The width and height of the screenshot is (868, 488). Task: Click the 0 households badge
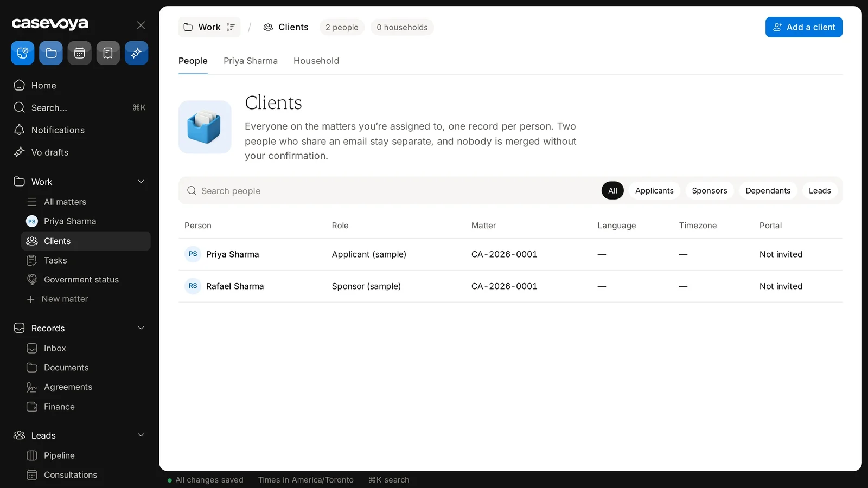[x=402, y=27]
